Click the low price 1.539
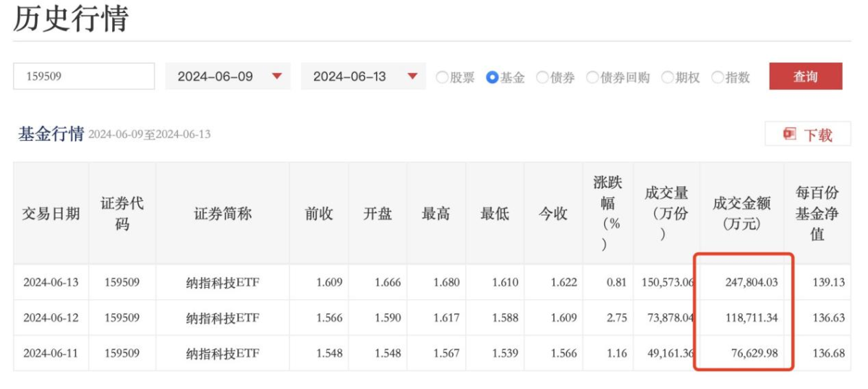868x389 pixels. point(505,354)
